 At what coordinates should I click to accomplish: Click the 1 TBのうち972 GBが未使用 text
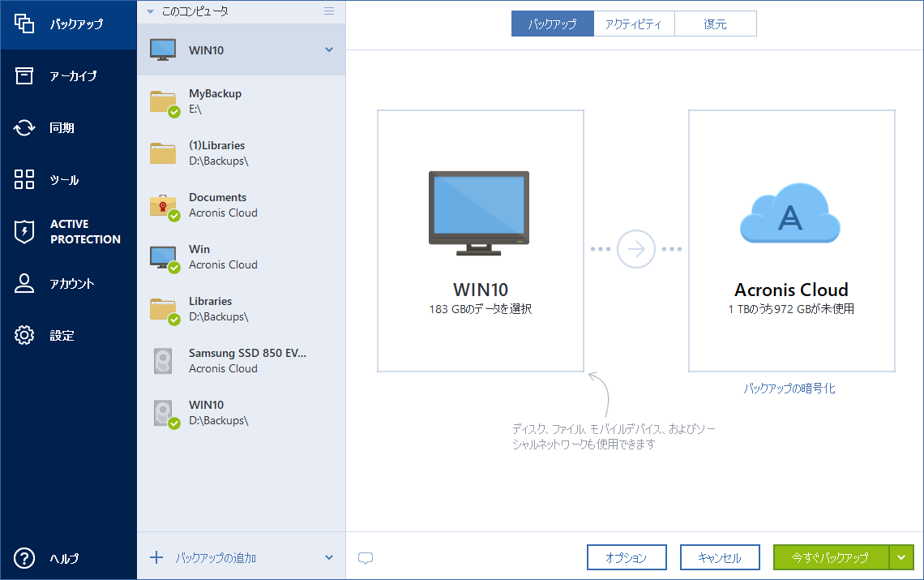(x=791, y=308)
